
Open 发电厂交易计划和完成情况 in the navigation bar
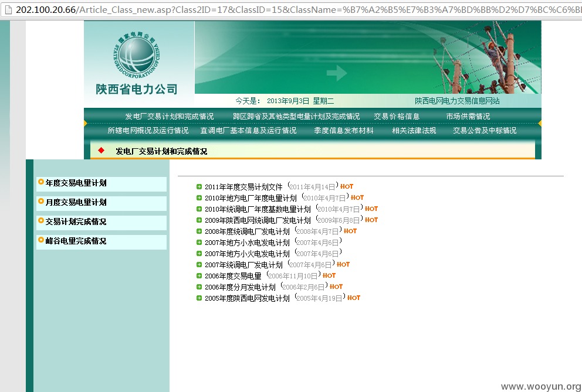tap(169, 117)
